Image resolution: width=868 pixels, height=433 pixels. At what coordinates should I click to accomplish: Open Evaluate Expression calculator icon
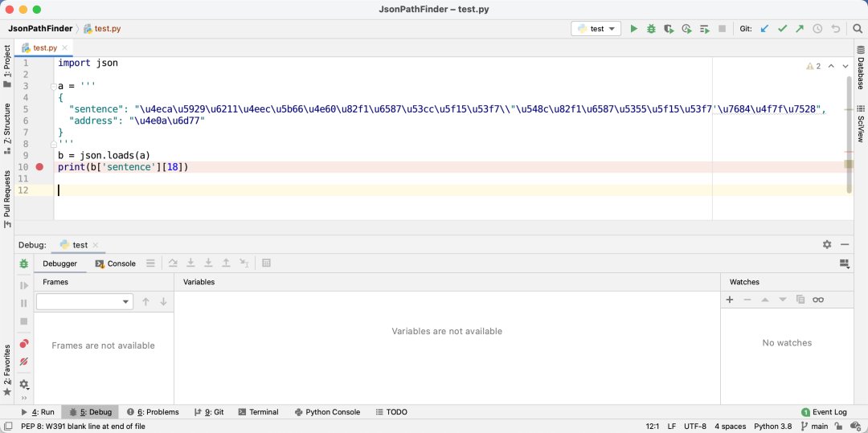266,263
